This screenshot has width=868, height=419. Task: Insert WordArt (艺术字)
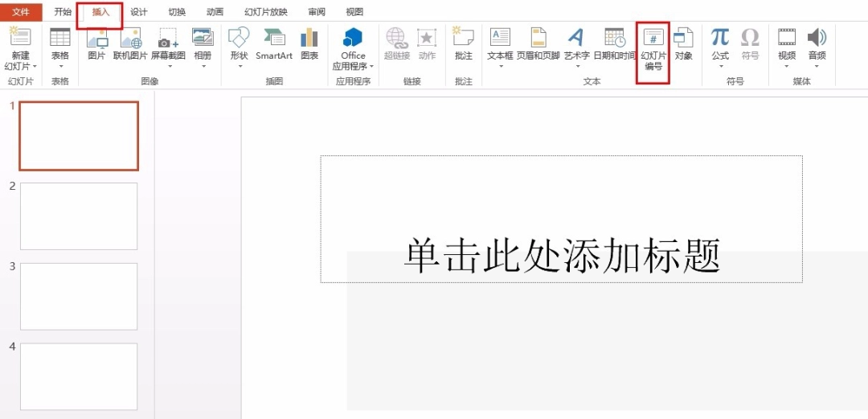(576, 37)
